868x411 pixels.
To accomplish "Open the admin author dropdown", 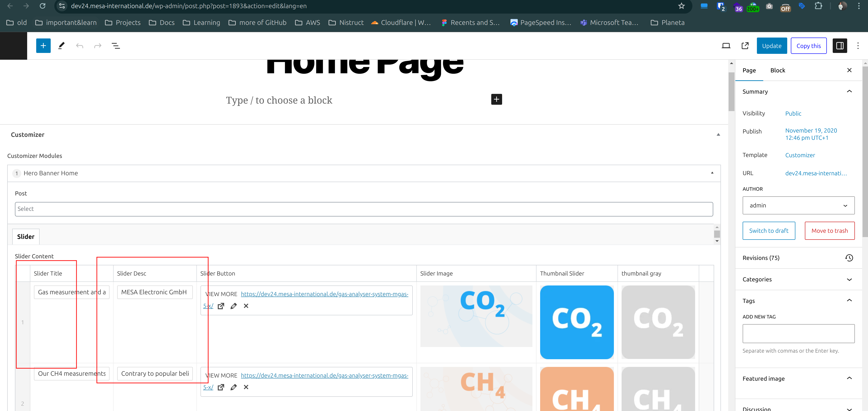I will [798, 205].
